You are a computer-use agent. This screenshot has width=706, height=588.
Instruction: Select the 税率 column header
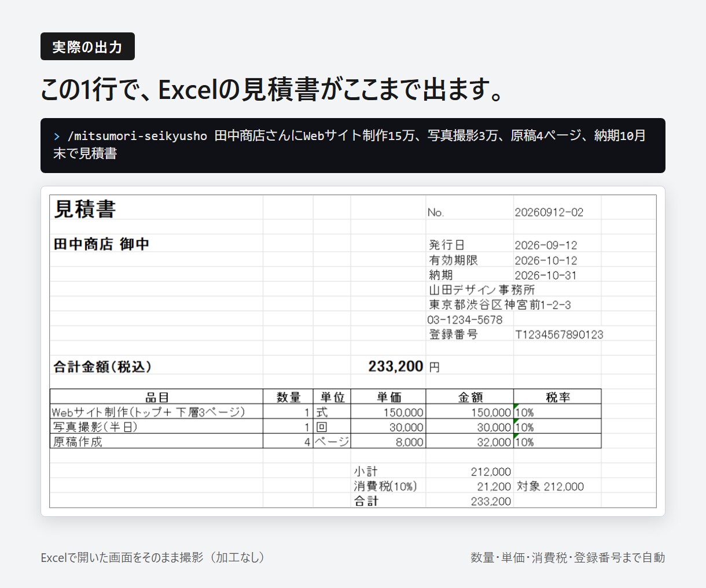558,397
